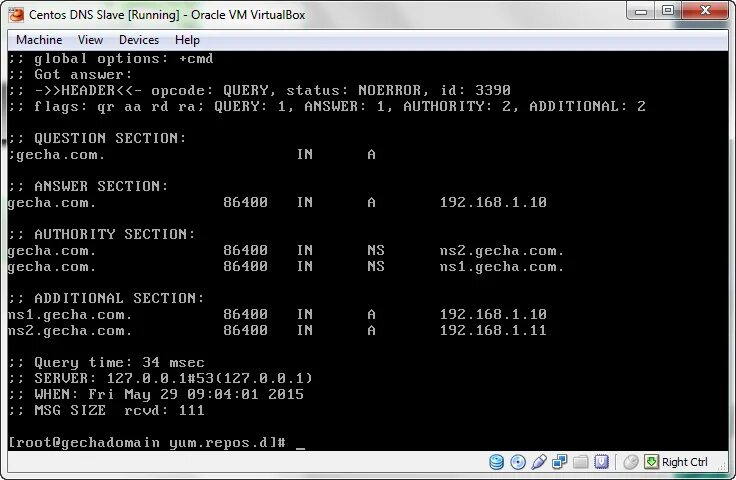This screenshot has height=480, width=736.
Task: Click the QUESTION SECTION heading
Action: (97, 138)
